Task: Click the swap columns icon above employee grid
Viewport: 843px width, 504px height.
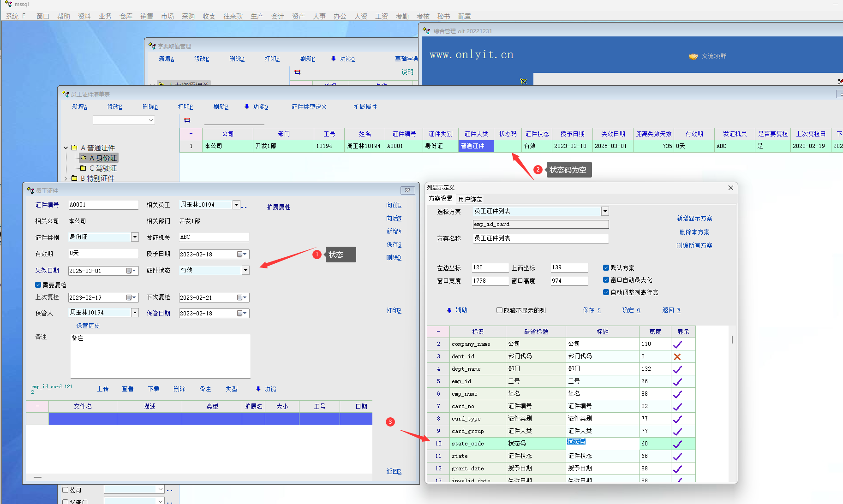Action: pos(187,120)
